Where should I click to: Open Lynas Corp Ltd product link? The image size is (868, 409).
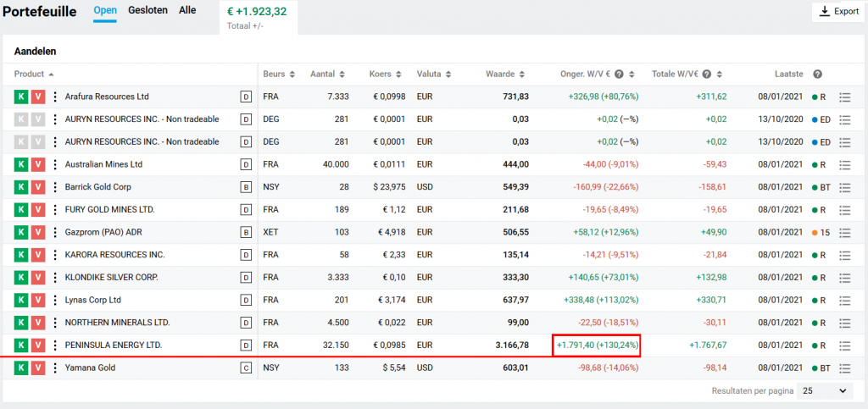(93, 301)
